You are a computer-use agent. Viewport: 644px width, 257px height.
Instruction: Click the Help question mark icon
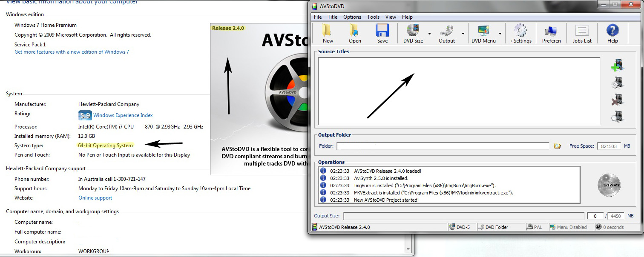click(612, 31)
